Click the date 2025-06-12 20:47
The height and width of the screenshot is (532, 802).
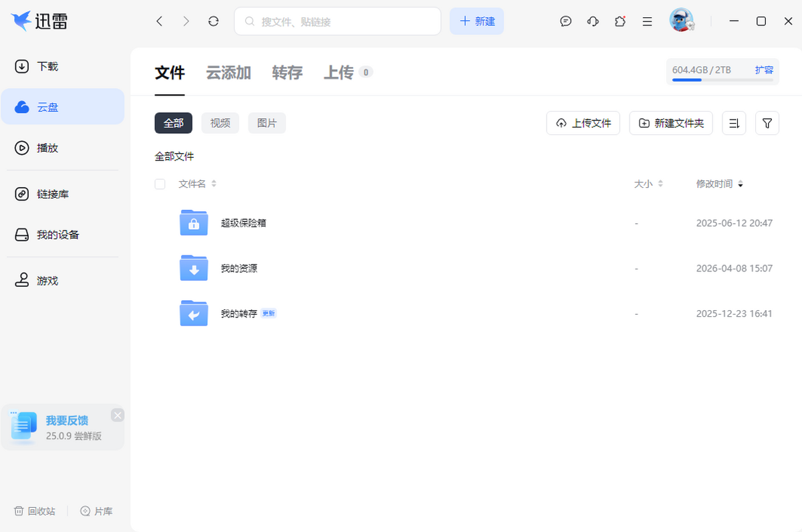tap(734, 223)
